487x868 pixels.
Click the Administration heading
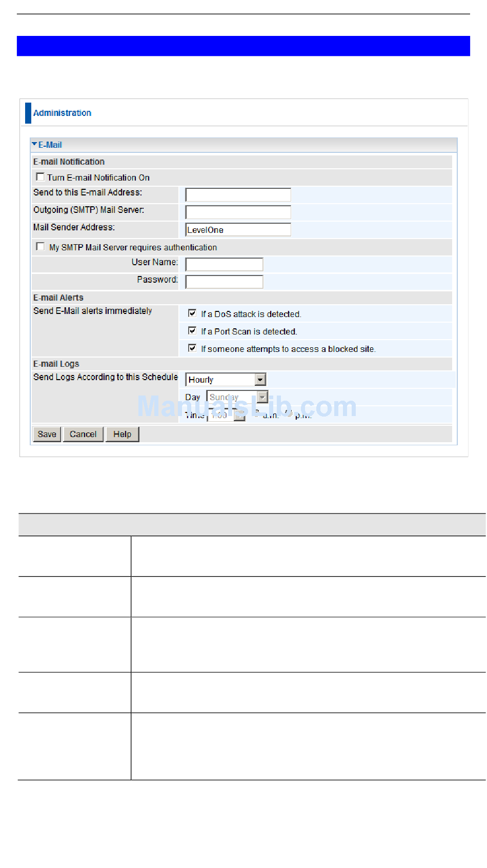(x=62, y=113)
